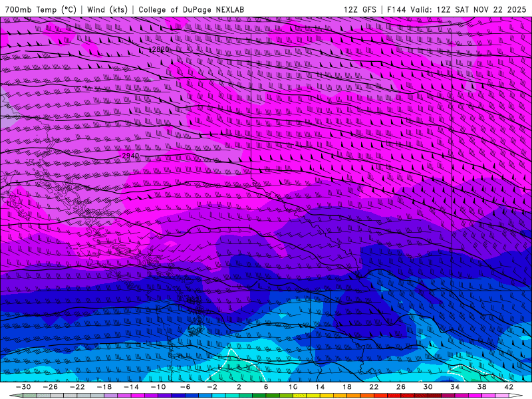Click the "Wind (kts)" header label

pyautogui.click(x=107, y=10)
